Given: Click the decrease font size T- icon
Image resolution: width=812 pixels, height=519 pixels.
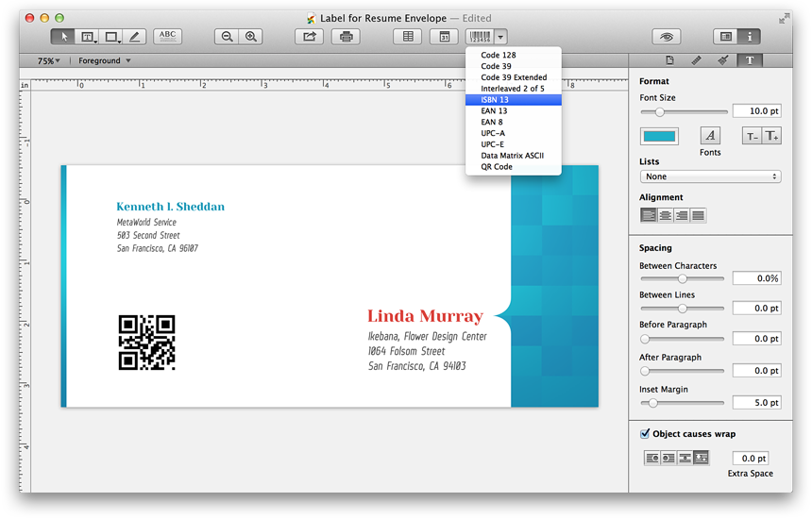Looking at the screenshot, I should pyautogui.click(x=752, y=136).
